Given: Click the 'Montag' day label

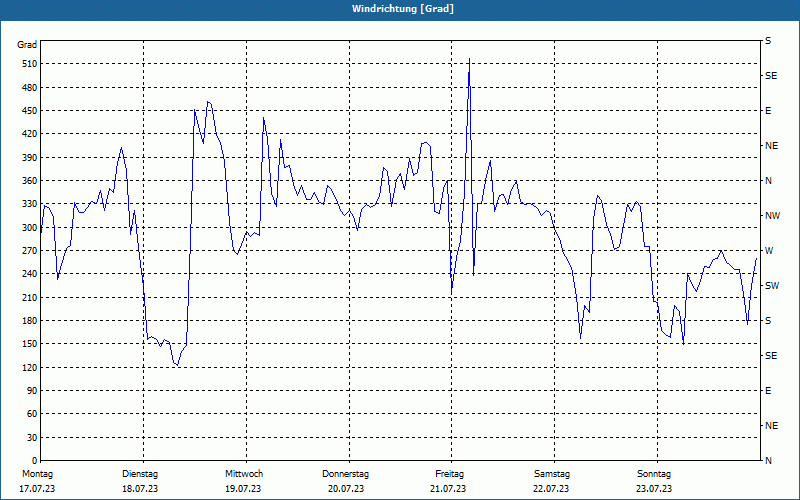Looking at the screenshot, I should point(38,474).
